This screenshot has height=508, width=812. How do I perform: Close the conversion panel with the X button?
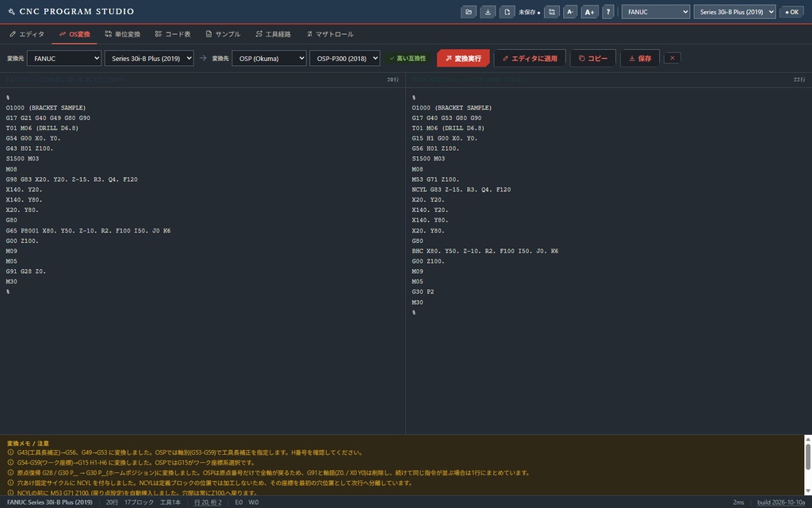(672, 58)
